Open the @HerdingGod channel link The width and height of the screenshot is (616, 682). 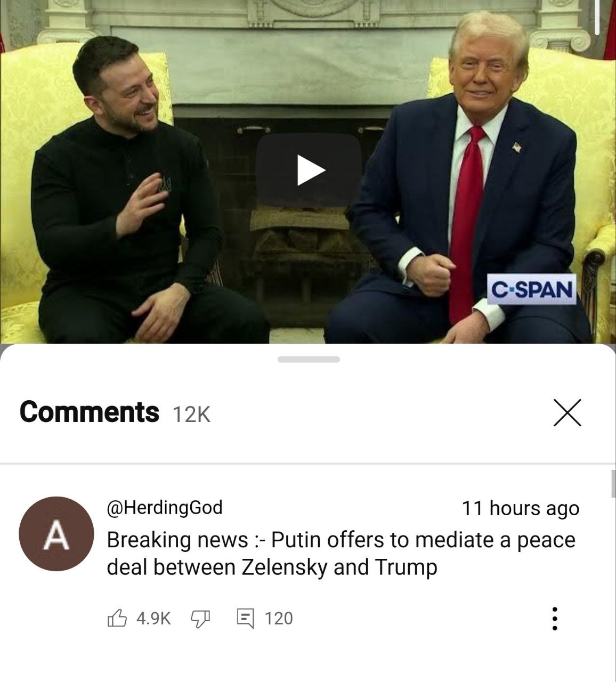[x=165, y=507]
